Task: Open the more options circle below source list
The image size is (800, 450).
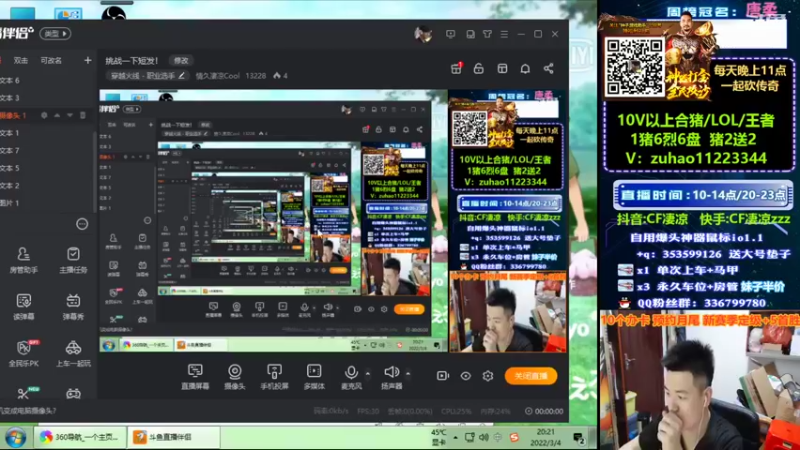Action: tap(82, 224)
